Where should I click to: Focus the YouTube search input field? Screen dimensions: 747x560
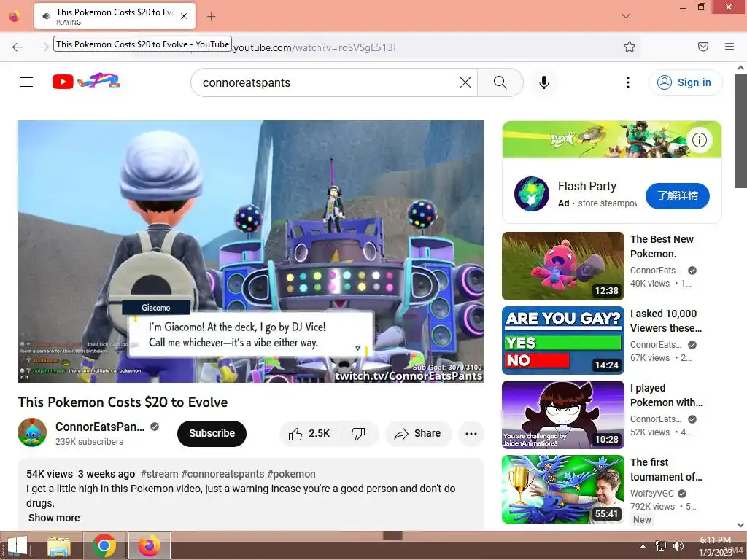(329, 82)
